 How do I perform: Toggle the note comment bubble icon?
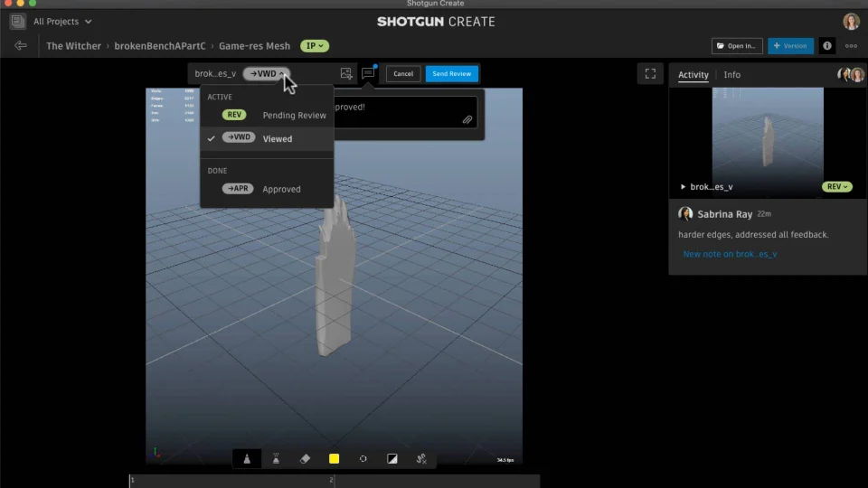point(368,73)
